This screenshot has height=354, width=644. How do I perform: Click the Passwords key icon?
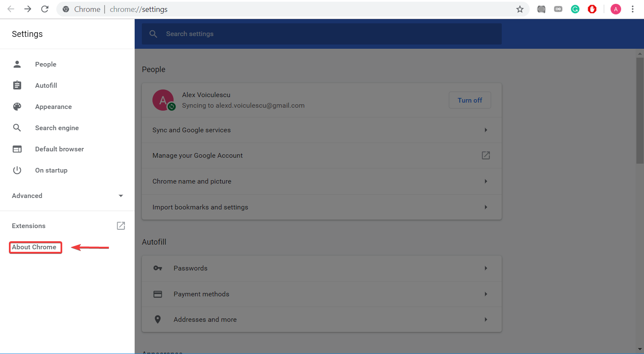pyautogui.click(x=158, y=268)
